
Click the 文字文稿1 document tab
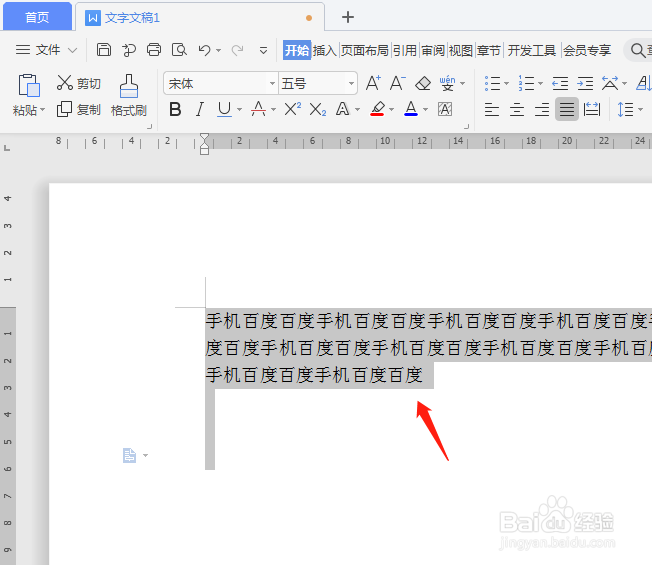tap(200, 17)
